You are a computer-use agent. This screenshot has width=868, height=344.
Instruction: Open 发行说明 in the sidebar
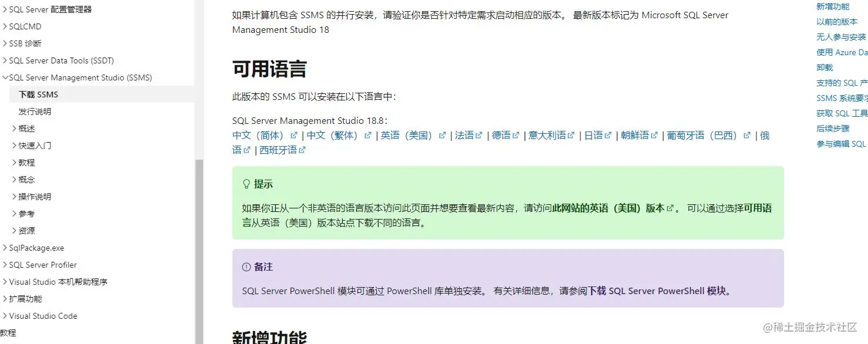click(x=35, y=112)
